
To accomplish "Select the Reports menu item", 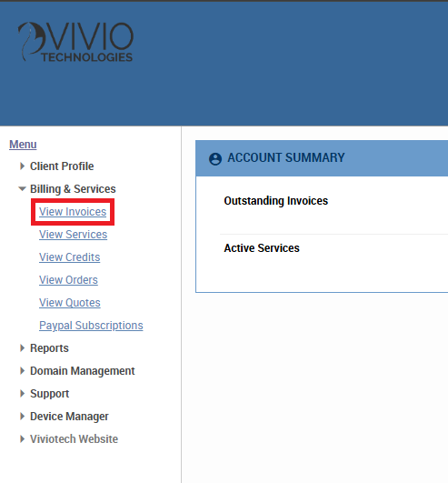I will [49, 348].
